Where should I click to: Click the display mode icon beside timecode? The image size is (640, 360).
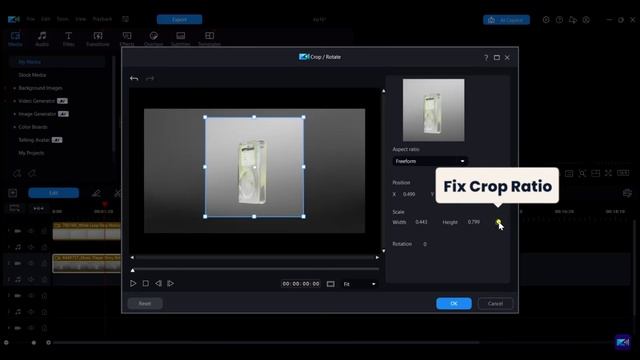(331, 284)
